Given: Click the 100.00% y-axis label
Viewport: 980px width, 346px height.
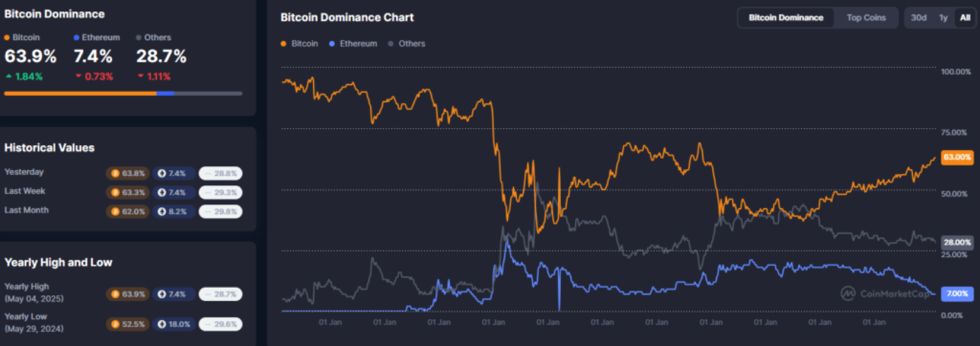Looking at the screenshot, I should pos(956,72).
